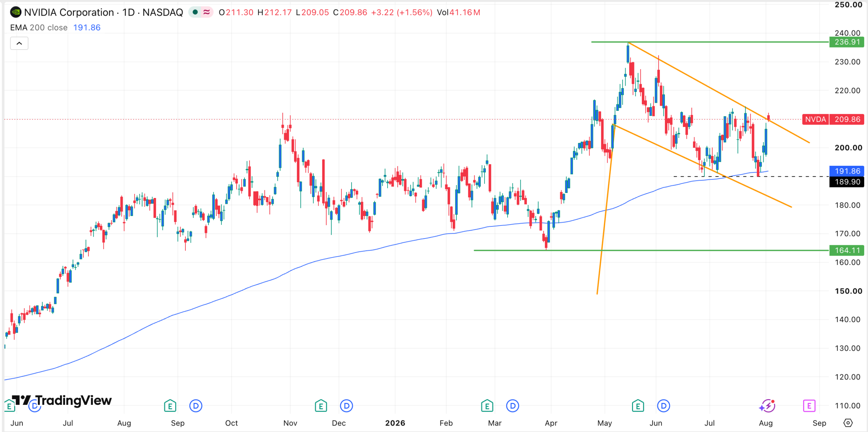Screen dimensions: 868x432
Task: Click the pink approximately-equal data mode icon
Action: coord(206,13)
